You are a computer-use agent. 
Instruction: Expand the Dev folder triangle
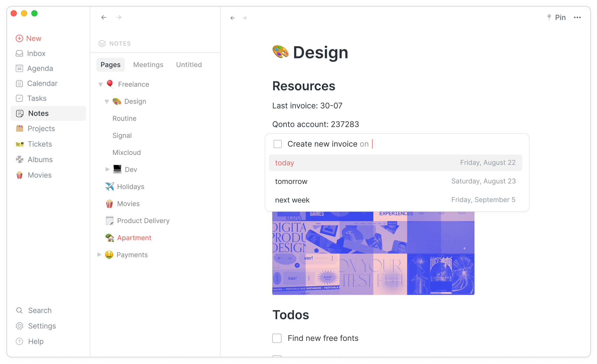pyautogui.click(x=107, y=169)
